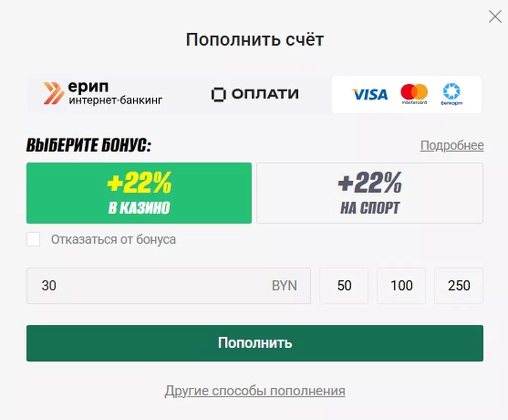Viewport: 508px width, 420px height.
Task: Focus the deposit amount field showing 30
Action: click(x=149, y=285)
